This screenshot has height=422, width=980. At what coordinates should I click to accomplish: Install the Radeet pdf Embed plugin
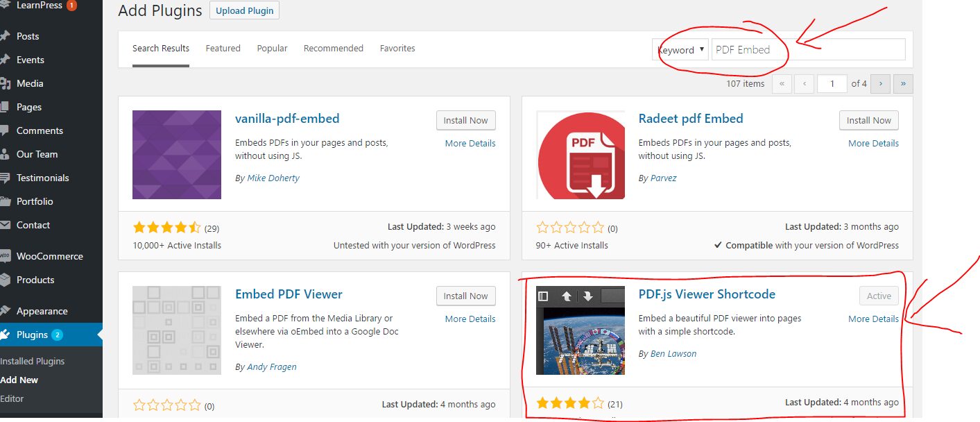(869, 120)
